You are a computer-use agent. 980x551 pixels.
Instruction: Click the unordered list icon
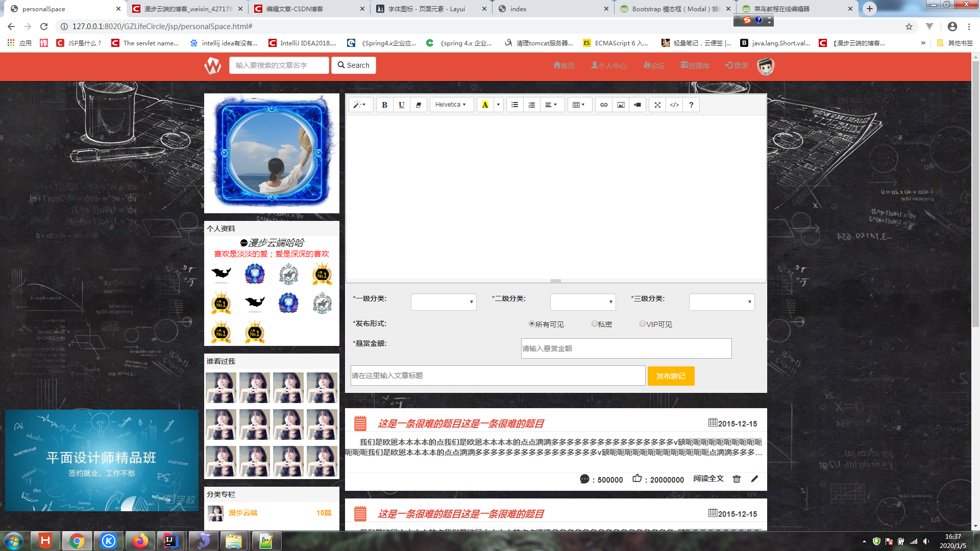coord(514,105)
